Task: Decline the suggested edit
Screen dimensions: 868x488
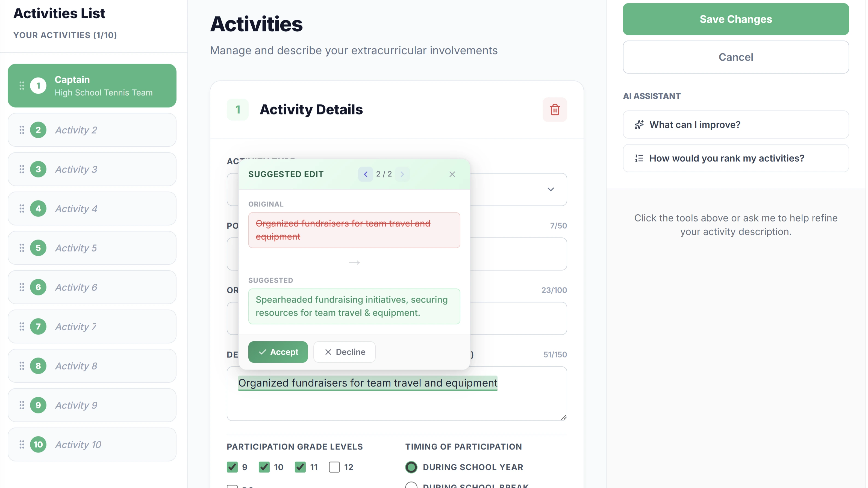Action: (344, 352)
